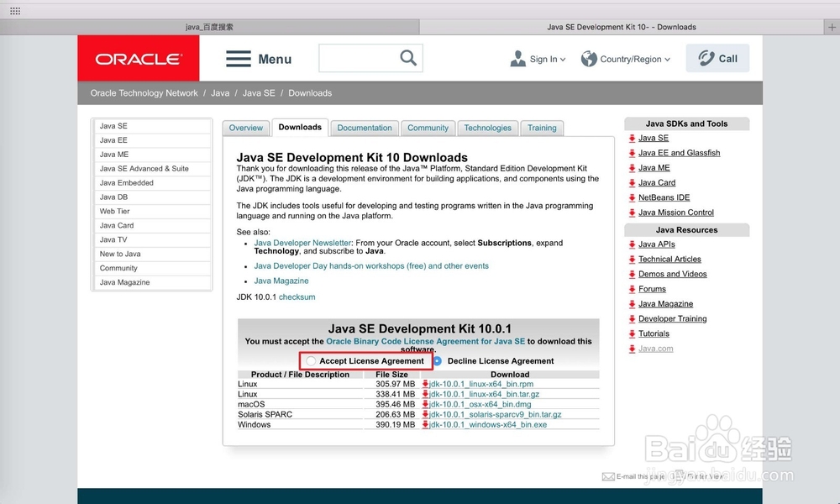This screenshot has width=840, height=504.
Task: Switch to the Documentation tab
Action: coord(365,128)
